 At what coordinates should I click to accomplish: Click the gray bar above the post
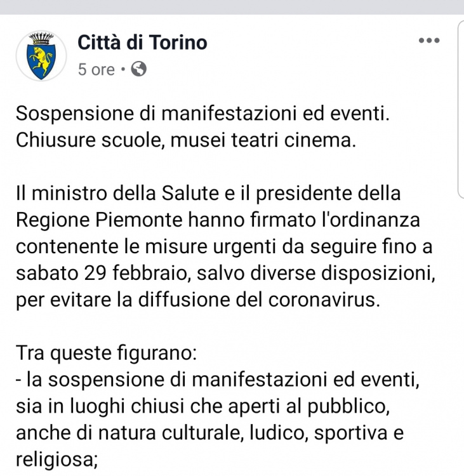click(232, 7)
